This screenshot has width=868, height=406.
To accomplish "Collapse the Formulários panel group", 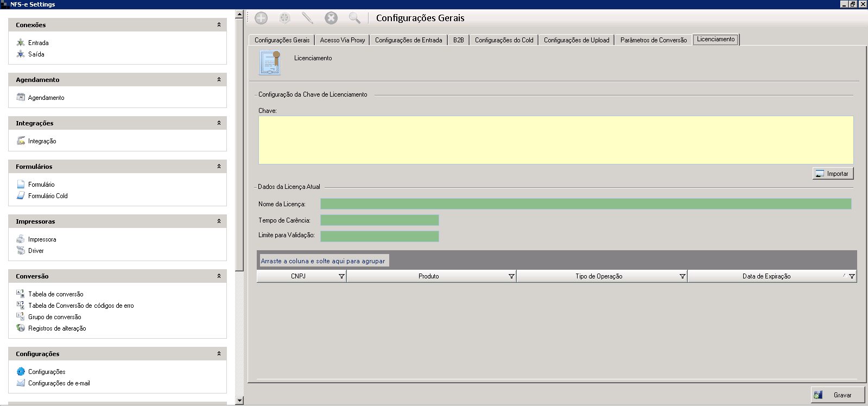I will coord(219,167).
